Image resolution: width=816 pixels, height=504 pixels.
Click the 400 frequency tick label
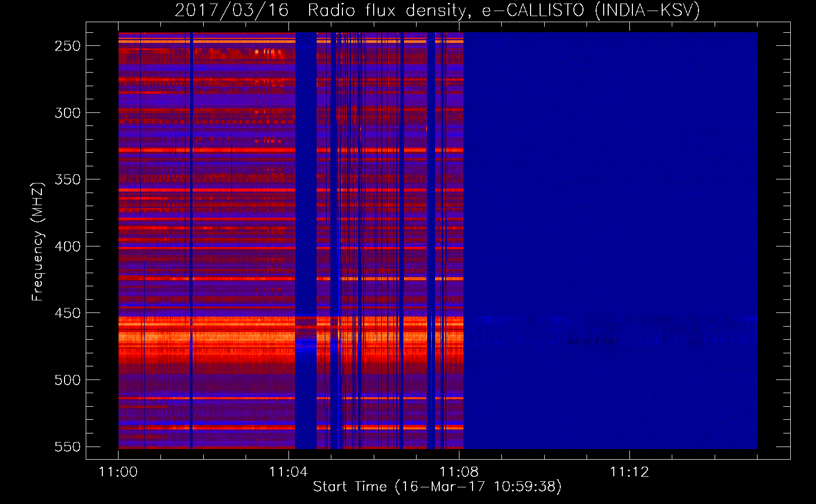click(x=68, y=246)
